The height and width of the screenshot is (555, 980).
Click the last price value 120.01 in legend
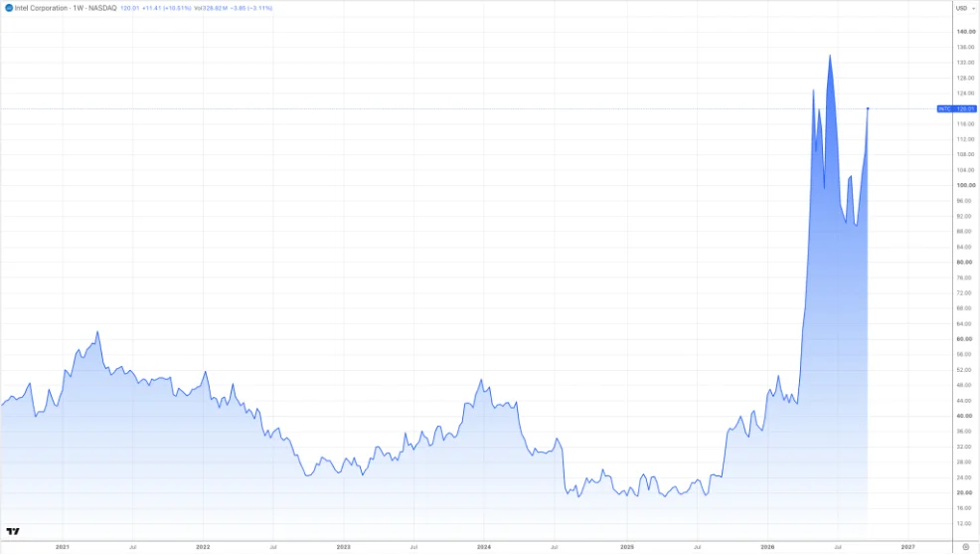(x=129, y=8)
